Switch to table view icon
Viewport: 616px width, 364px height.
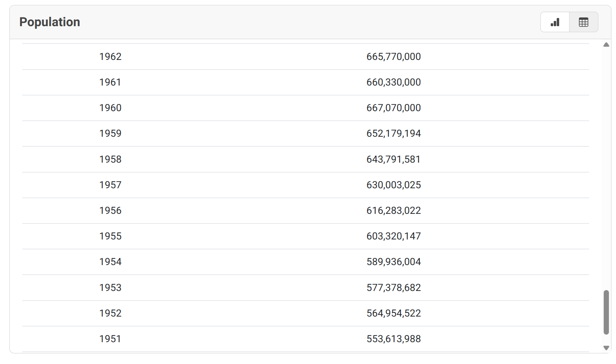tap(583, 22)
